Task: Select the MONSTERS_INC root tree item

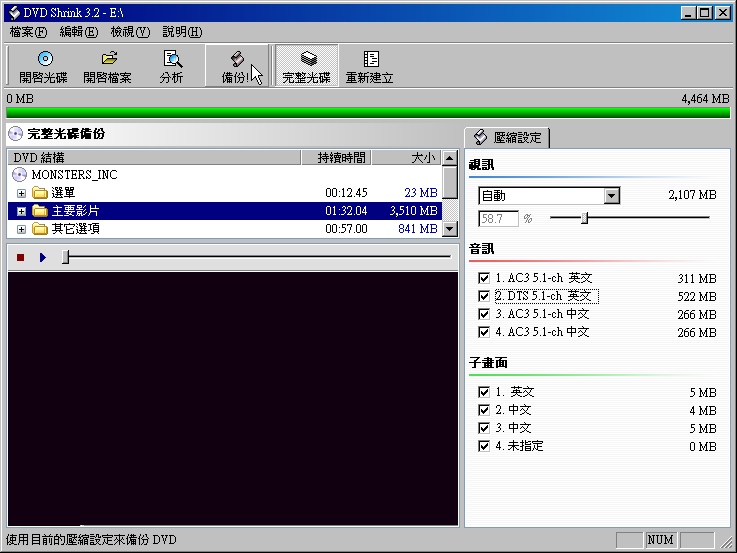Action: 74,175
